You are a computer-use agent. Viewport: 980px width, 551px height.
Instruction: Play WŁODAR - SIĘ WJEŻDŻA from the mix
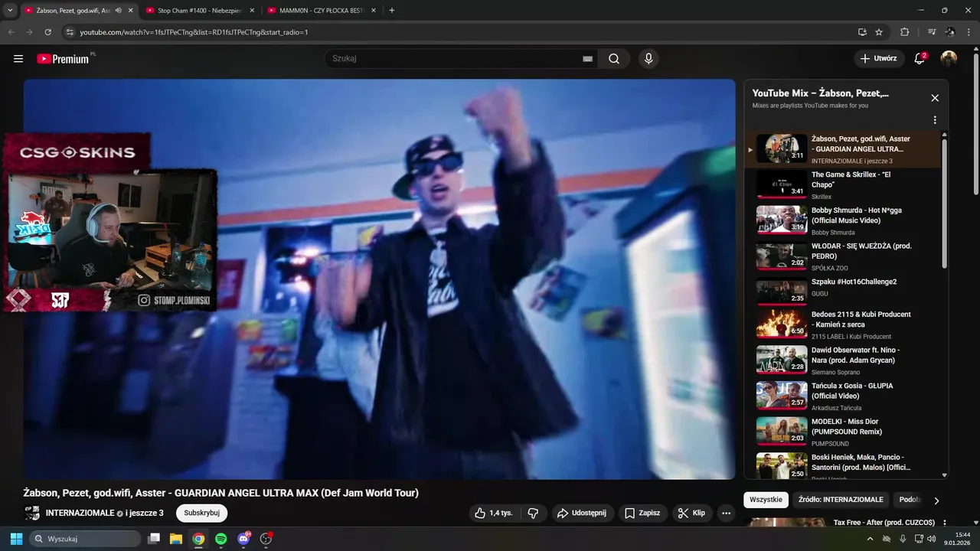842,256
